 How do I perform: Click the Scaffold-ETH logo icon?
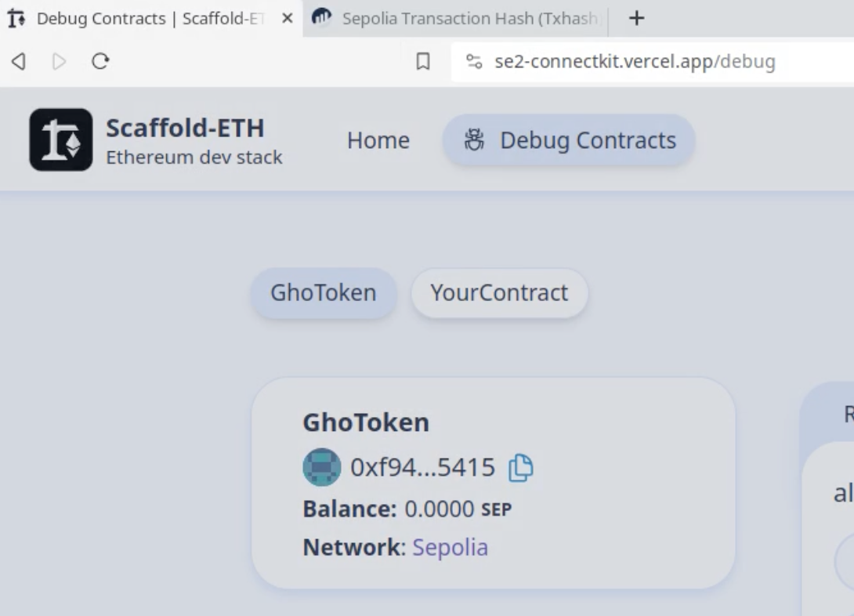click(61, 140)
